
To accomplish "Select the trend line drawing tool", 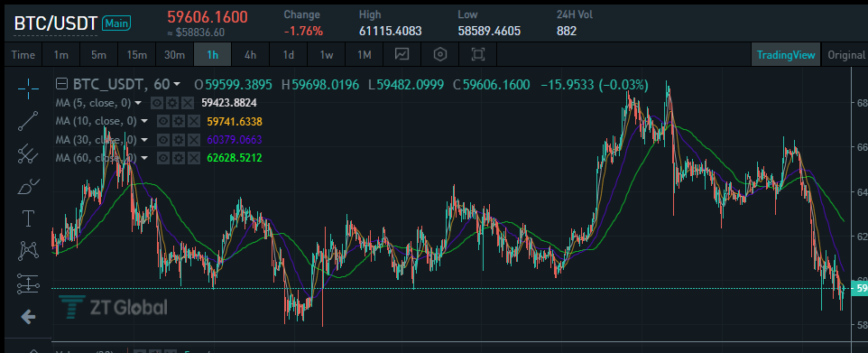I will tap(28, 121).
